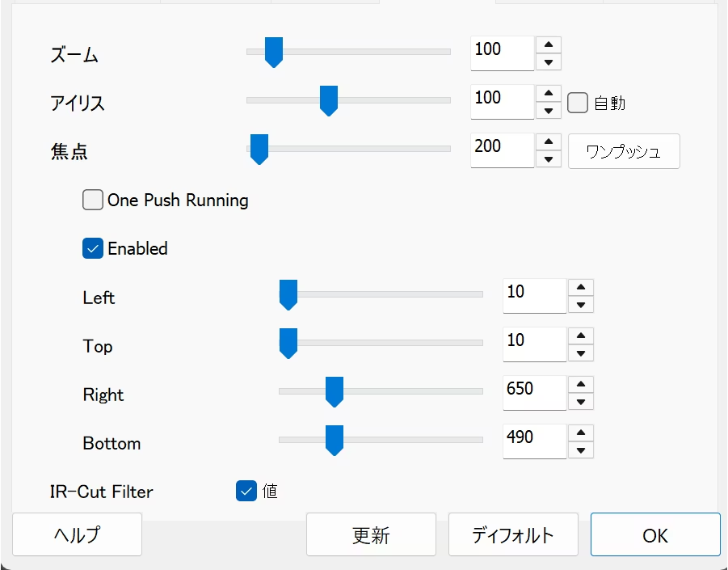Increase the アイリス value with up arrow
This screenshot has width=728, height=570.
click(549, 94)
